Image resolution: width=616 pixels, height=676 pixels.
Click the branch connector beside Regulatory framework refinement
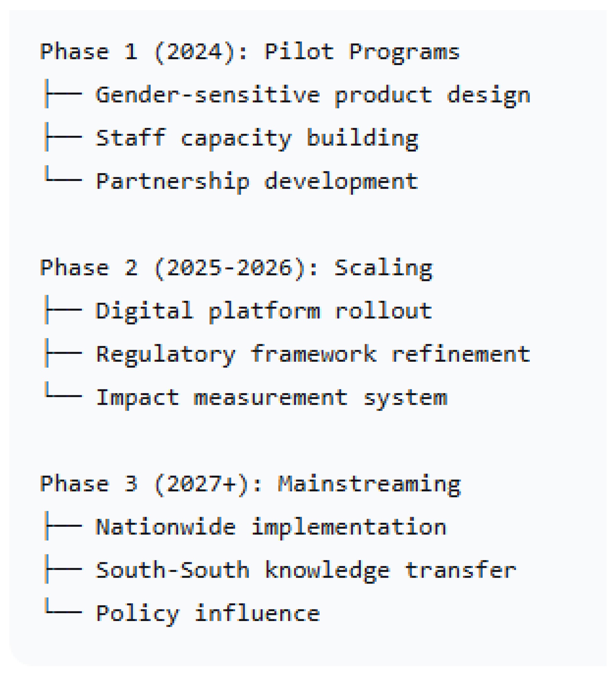tap(63, 353)
